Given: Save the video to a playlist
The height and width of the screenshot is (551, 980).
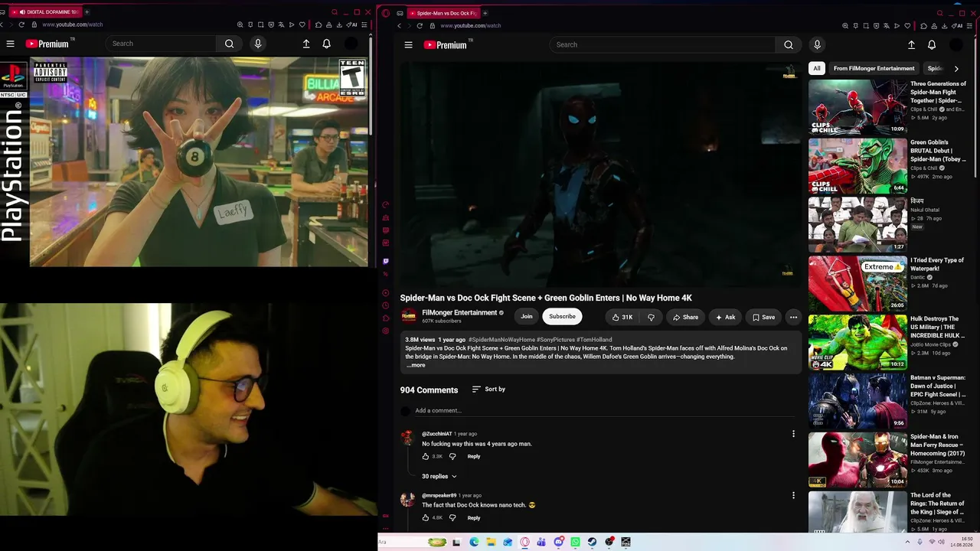Looking at the screenshot, I should (x=763, y=317).
